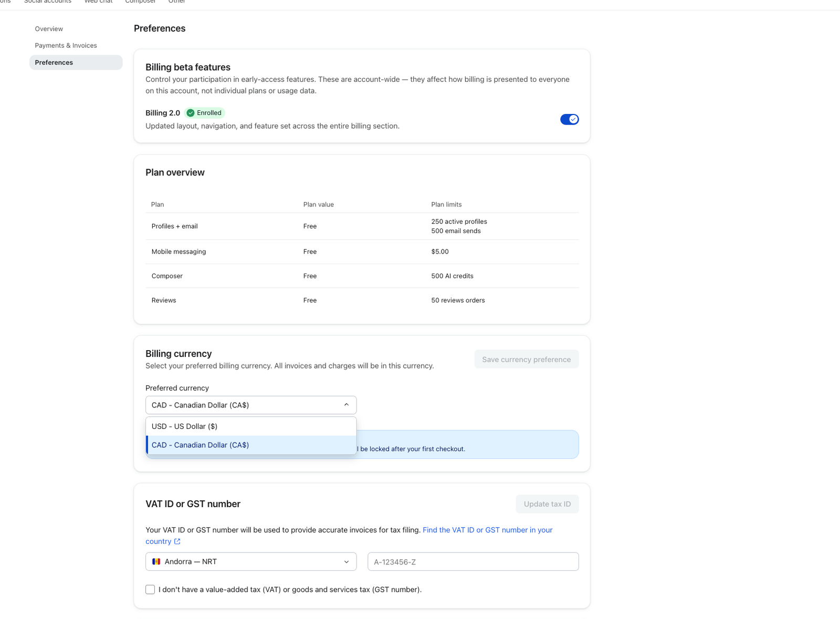The image size is (840, 619).
Task: Click Save currency preference button
Action: pos(526,360)
